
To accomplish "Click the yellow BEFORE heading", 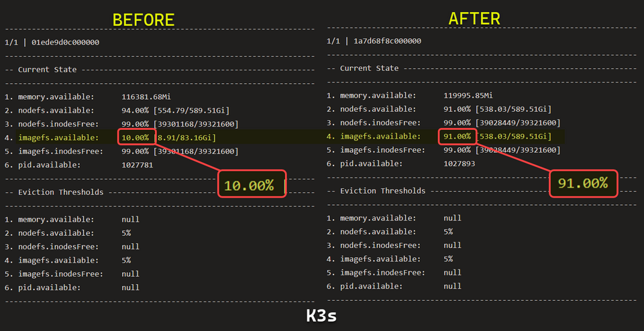I will (x=144, y=20).
